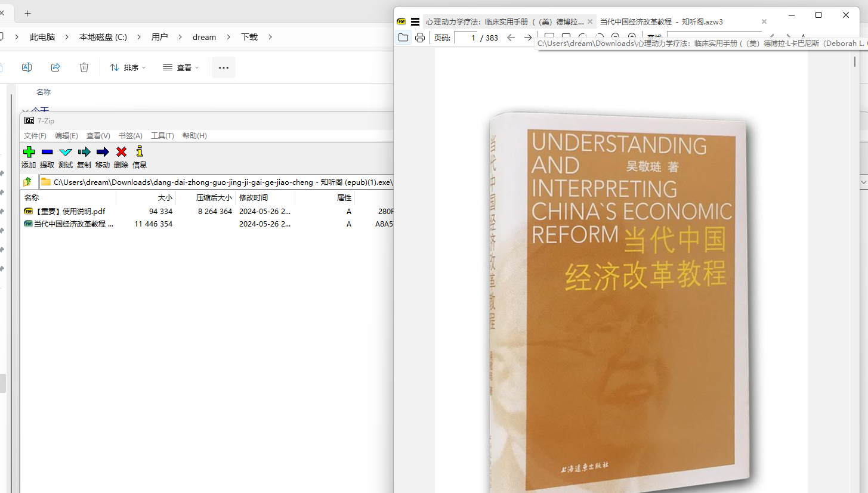Sort by 名称 column in 7-Zip list
The height and width of the screenshot is (493, 868).
(x=68, y=197)
